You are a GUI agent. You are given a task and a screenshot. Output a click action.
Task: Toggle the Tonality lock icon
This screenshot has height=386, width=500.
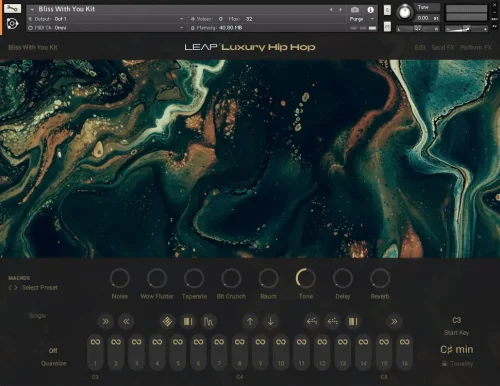[x=444, y=363]
